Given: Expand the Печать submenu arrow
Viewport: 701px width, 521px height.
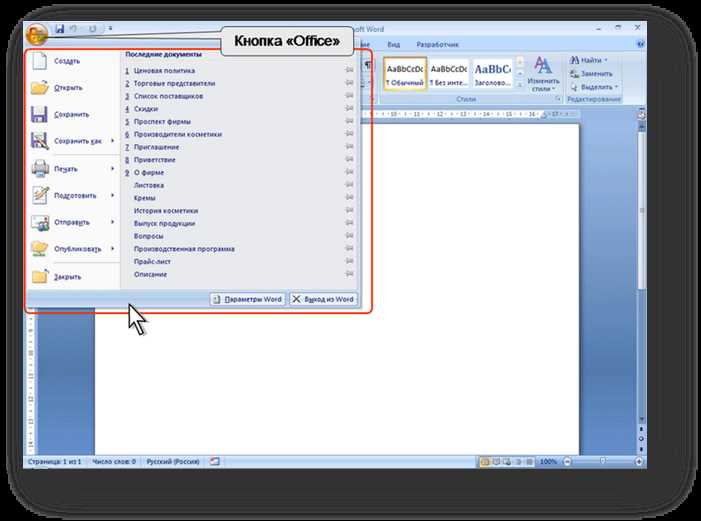Looking at the screenshot, I should point(113,169).
